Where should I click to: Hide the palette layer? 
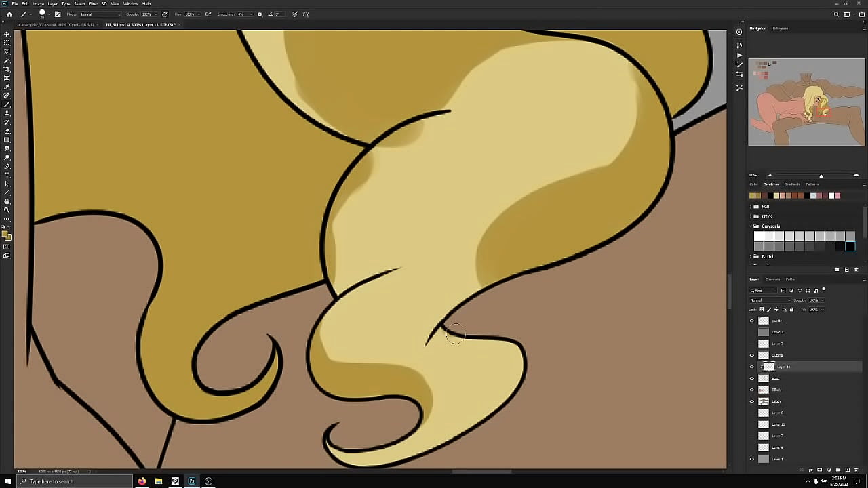coord(751,321)
